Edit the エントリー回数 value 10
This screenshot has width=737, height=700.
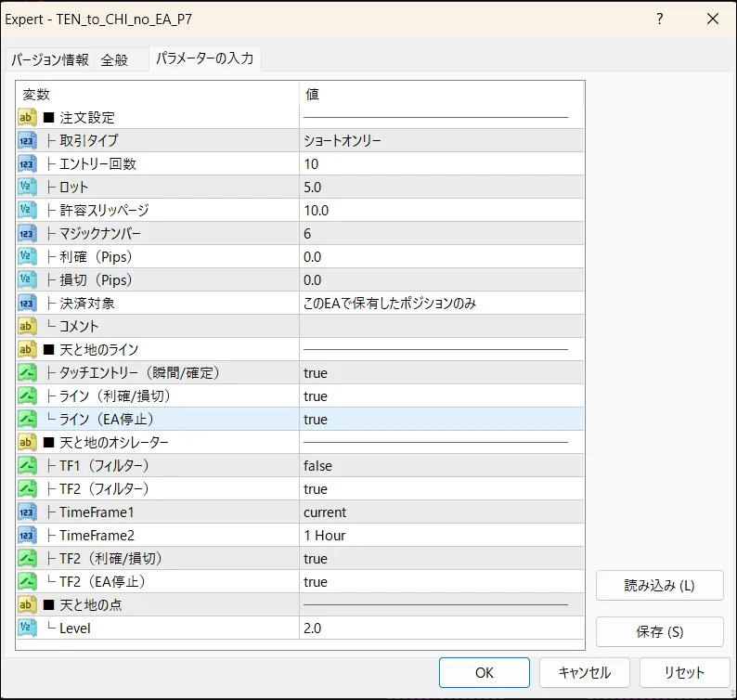point(441,163)
